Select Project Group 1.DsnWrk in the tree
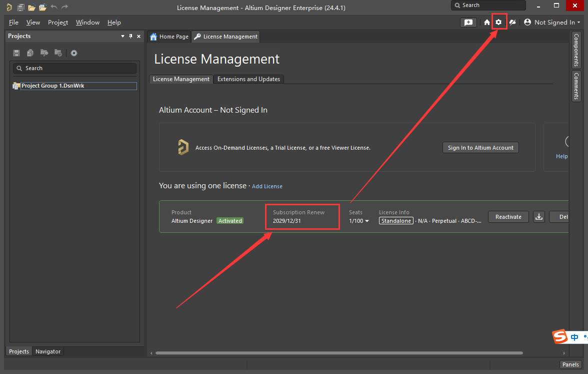The width and height of the screenshot is (588, 374). [x=79, y=86]
